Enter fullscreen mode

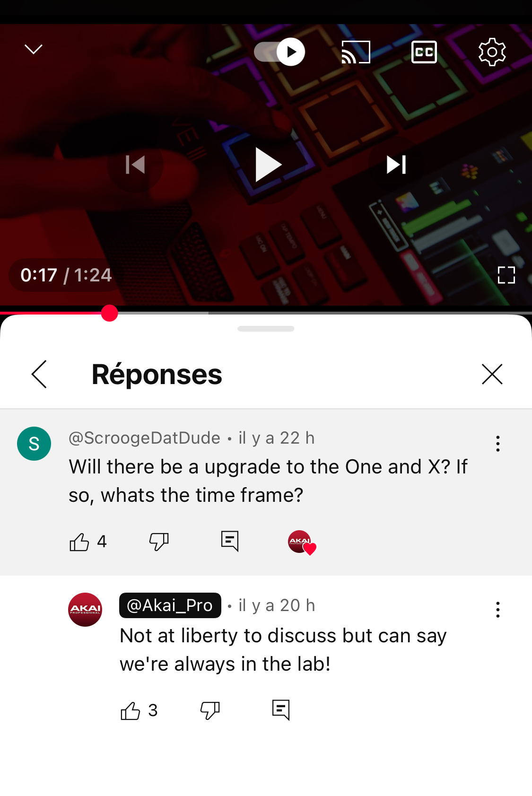point(506,275)
